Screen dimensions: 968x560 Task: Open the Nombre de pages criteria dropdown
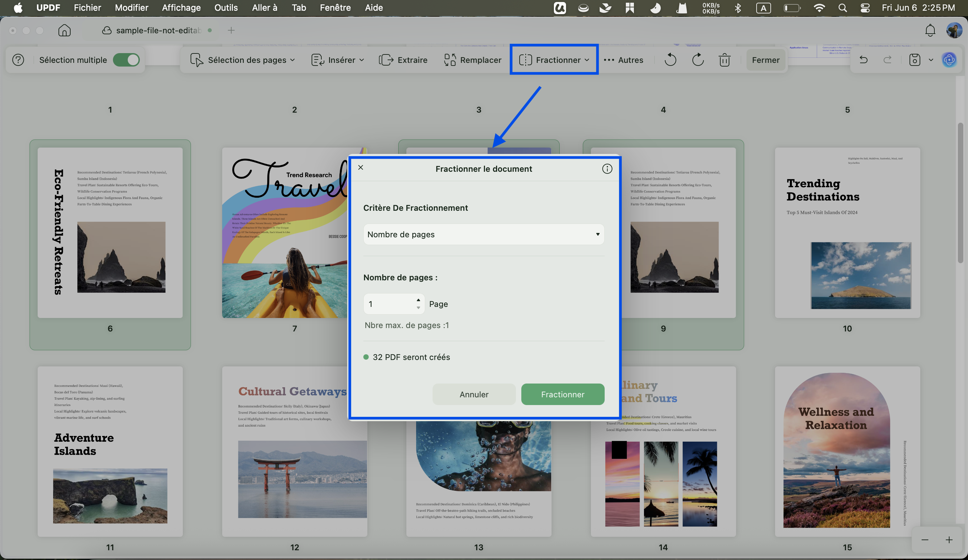point(484,234)
